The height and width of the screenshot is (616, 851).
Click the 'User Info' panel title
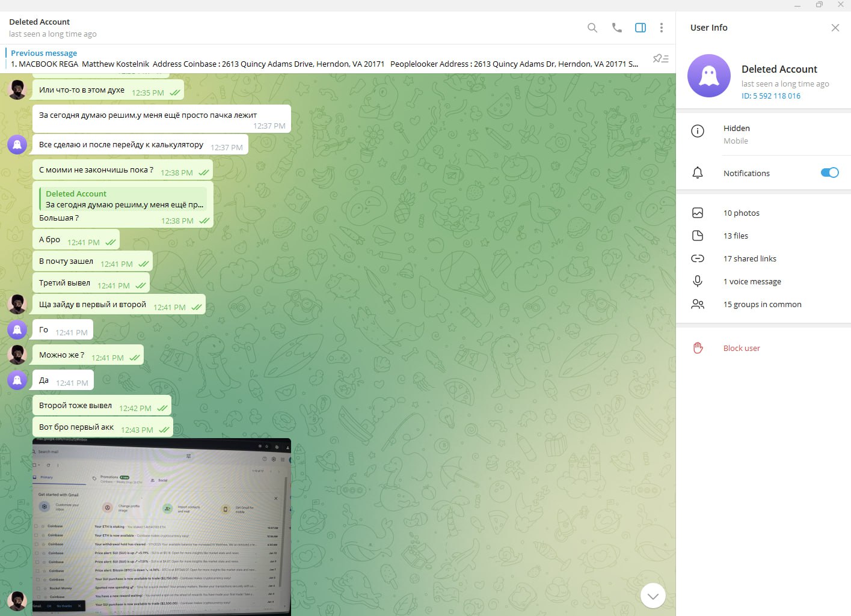[709, 28]
